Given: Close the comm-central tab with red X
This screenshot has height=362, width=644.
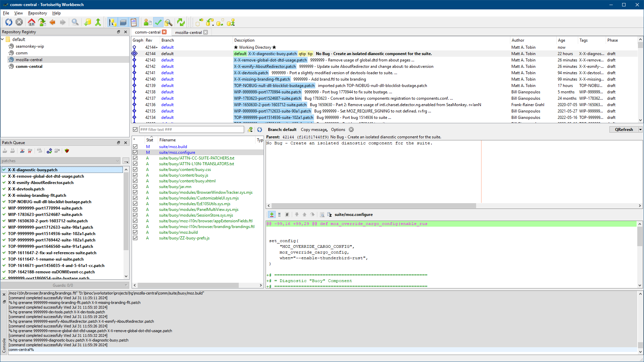Looking at the screenshot, I should [x=164, y=32].
